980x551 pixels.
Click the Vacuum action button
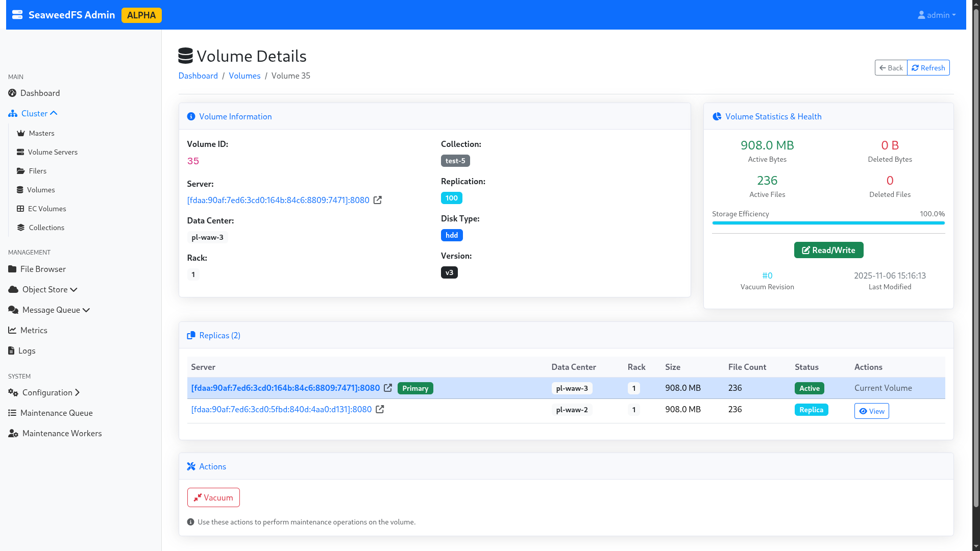[213, 497]
